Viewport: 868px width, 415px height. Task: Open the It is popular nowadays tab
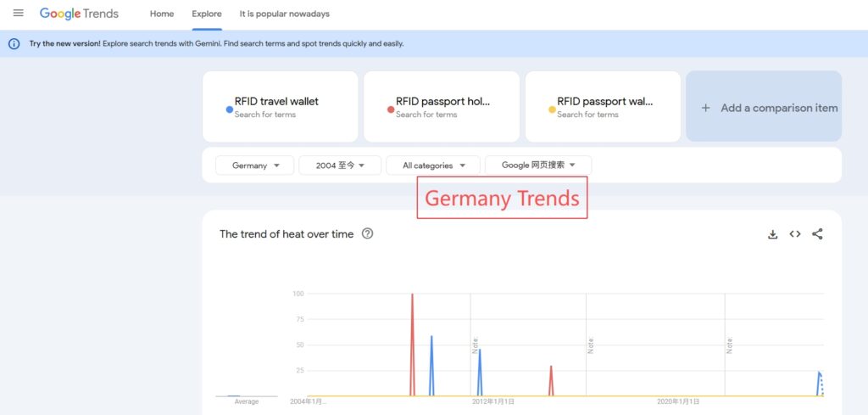pyautogui.click(x=284, y=14)
